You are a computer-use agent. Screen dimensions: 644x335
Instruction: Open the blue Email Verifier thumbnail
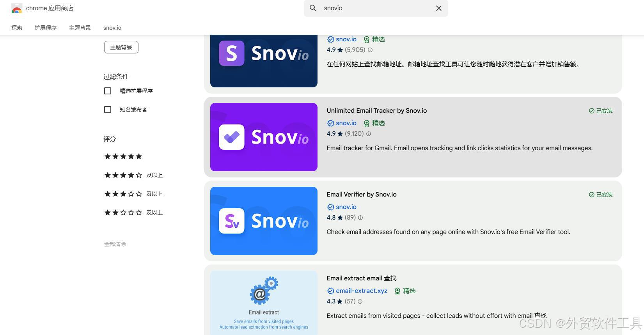click(x=264, y=221)
